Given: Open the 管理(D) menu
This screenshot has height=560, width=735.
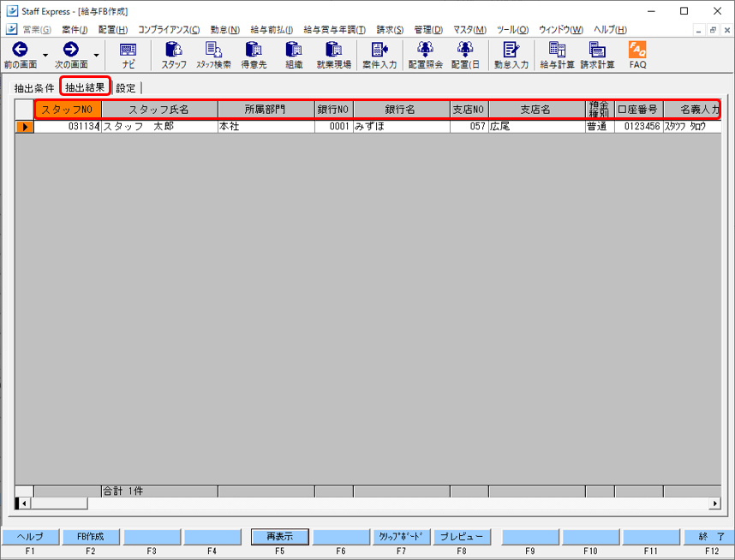Looking at the screenshot, I should point(428,30).
